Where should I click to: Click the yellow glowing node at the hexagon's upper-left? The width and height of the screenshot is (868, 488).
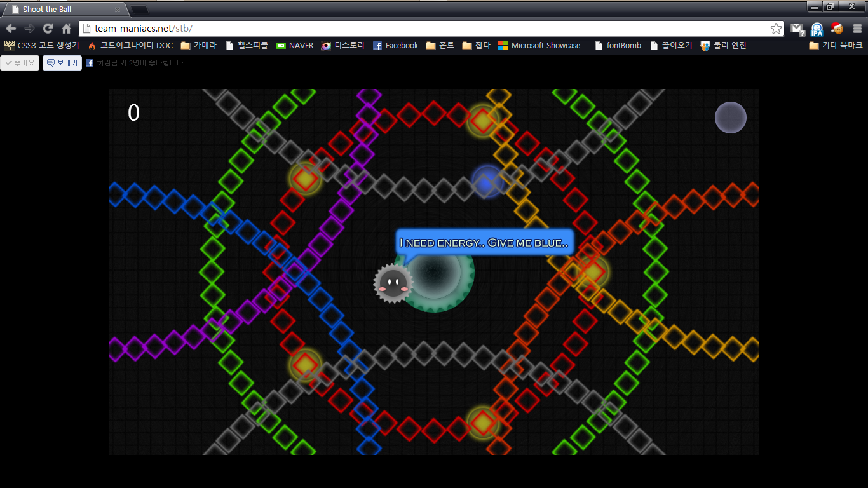[x=306, y=179]
